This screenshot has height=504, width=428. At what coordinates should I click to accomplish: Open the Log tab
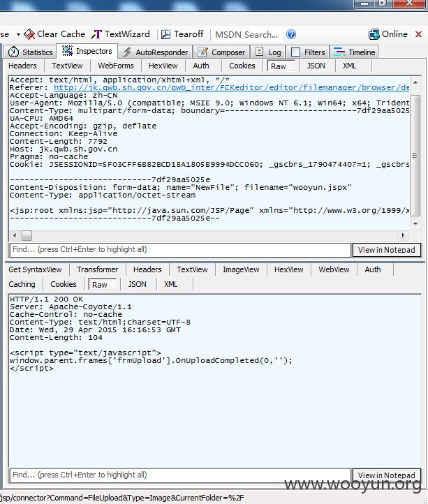coord(269,52)
